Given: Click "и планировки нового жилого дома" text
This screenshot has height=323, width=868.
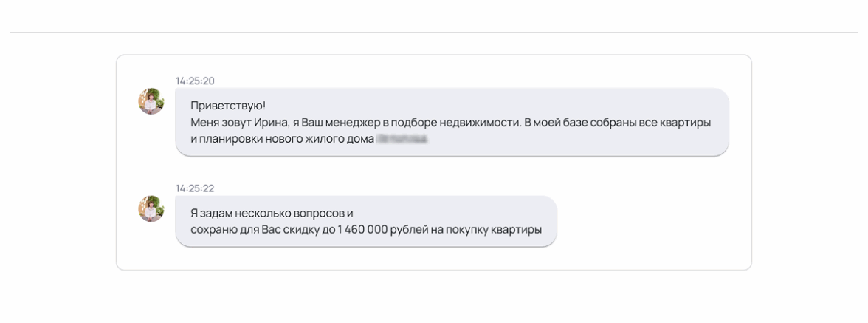Looking at the screenshot, I should [281, 138].
